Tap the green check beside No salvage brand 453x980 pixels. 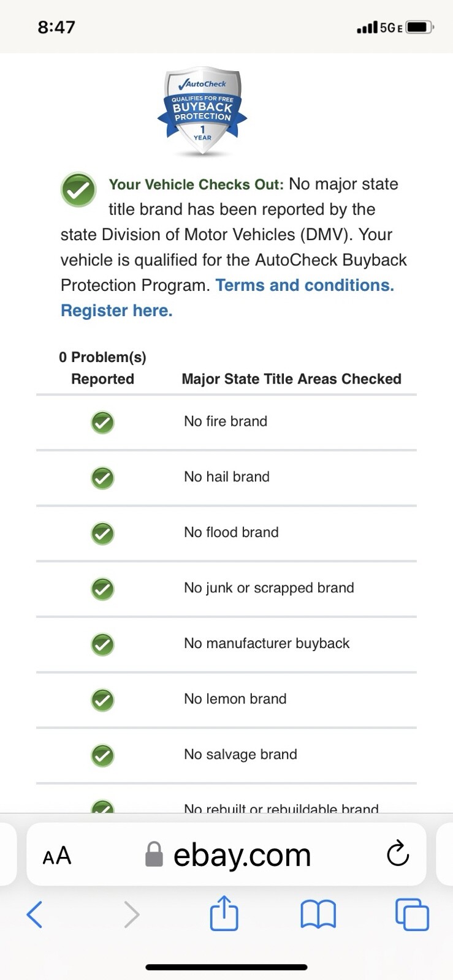102,755
